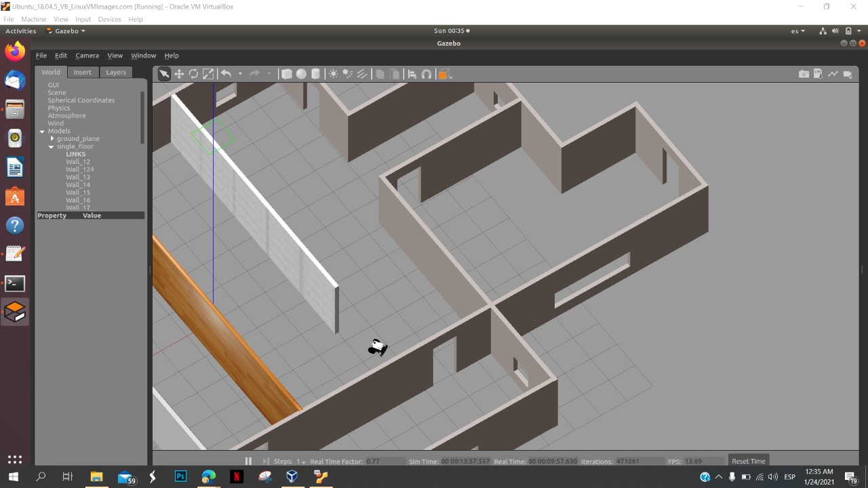Collapse the single_floor model
868x488 pixels.
[x=51, y=146]
